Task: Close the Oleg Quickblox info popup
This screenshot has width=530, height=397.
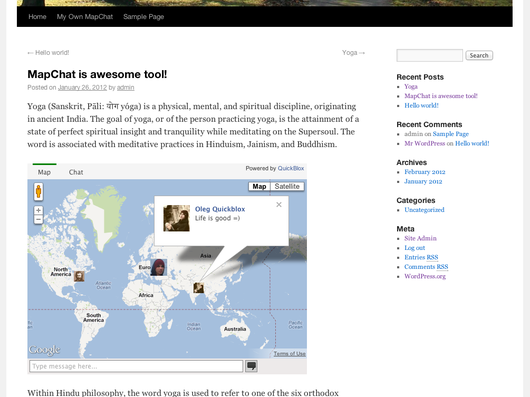Action: tap(279, 204)
